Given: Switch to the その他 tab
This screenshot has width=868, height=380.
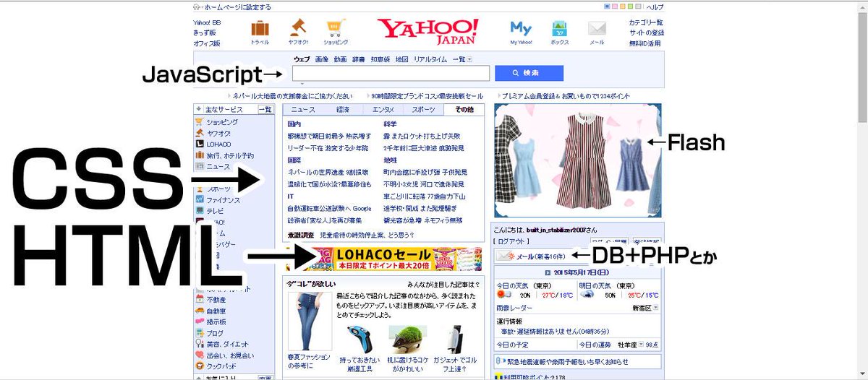Looking at the screenshot, I should 464,110.
